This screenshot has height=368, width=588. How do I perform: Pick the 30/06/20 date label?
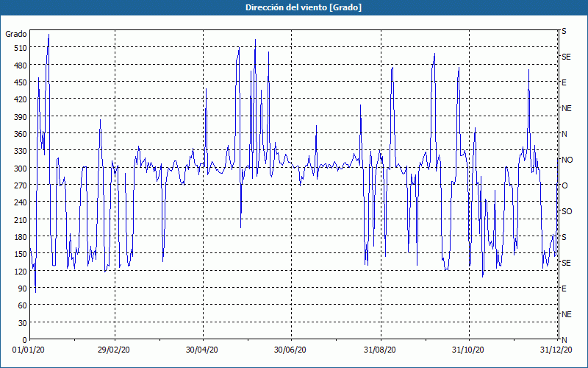coord(290,350)
